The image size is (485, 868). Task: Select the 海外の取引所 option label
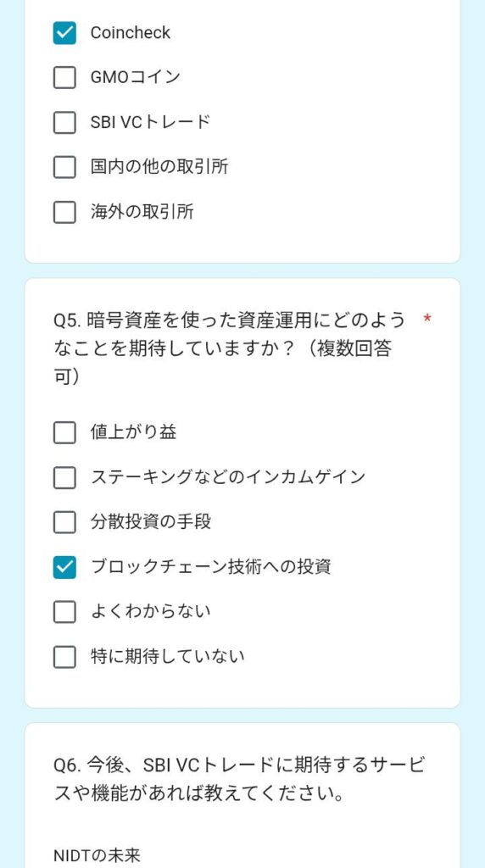[142, 212]
